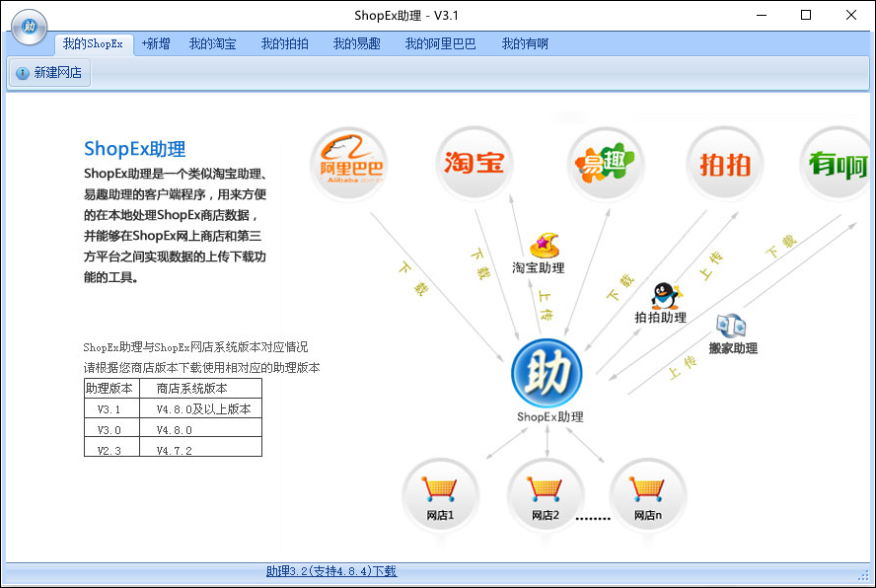Switch to the 我的淘宝 tab
876x588 pixels.
click(x=213, y=43)
